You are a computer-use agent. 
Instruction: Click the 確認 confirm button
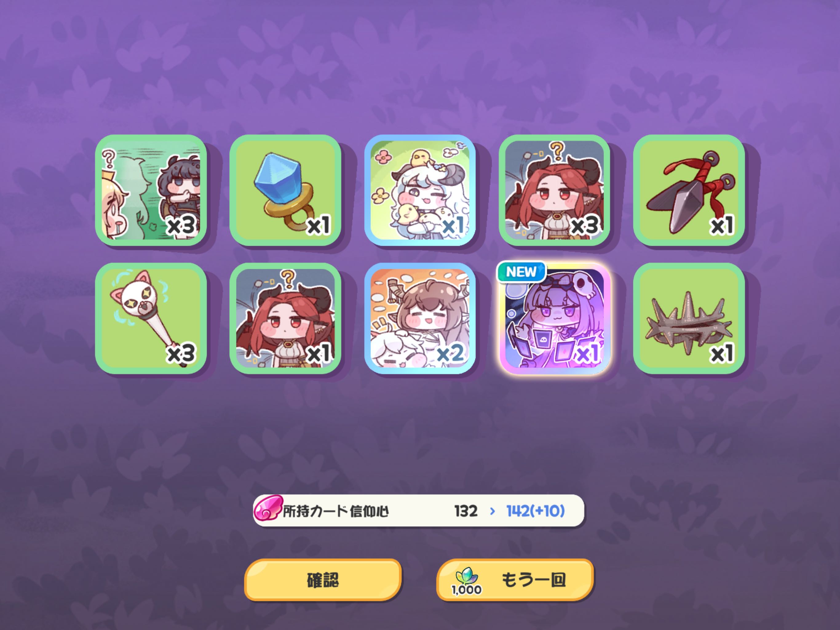323,580
